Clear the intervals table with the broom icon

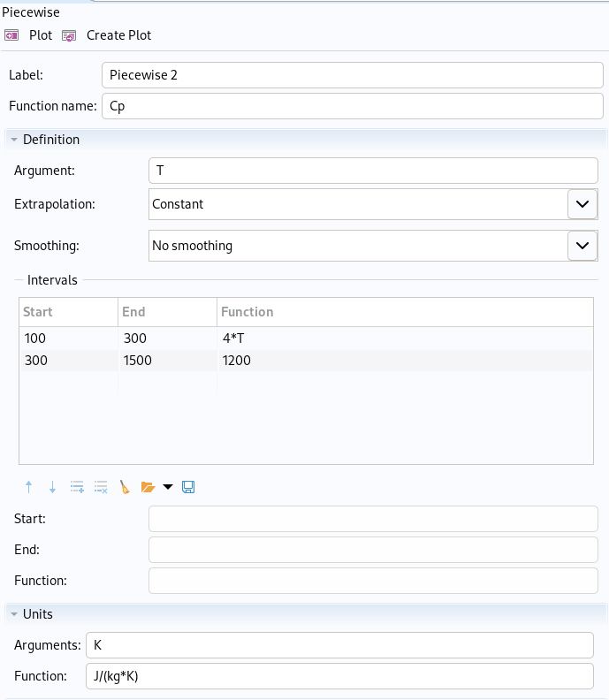(x=125, y=487)
